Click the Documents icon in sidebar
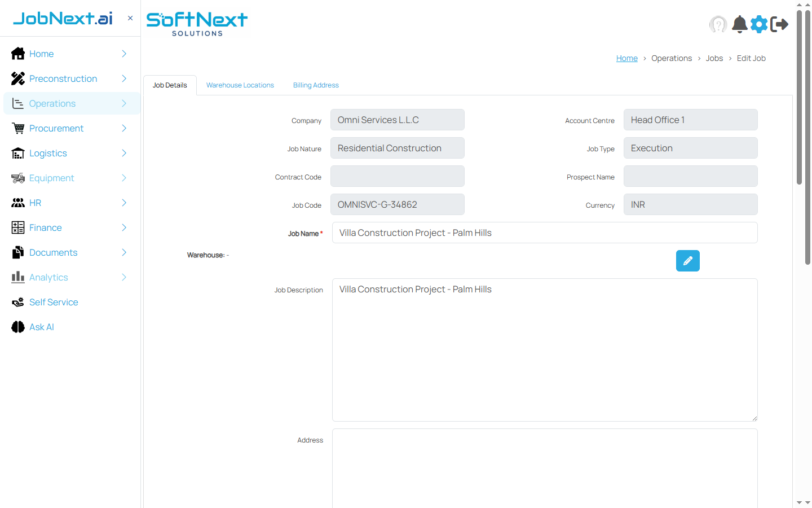Viewport: 812px width, 508px height. pos(17,252)
